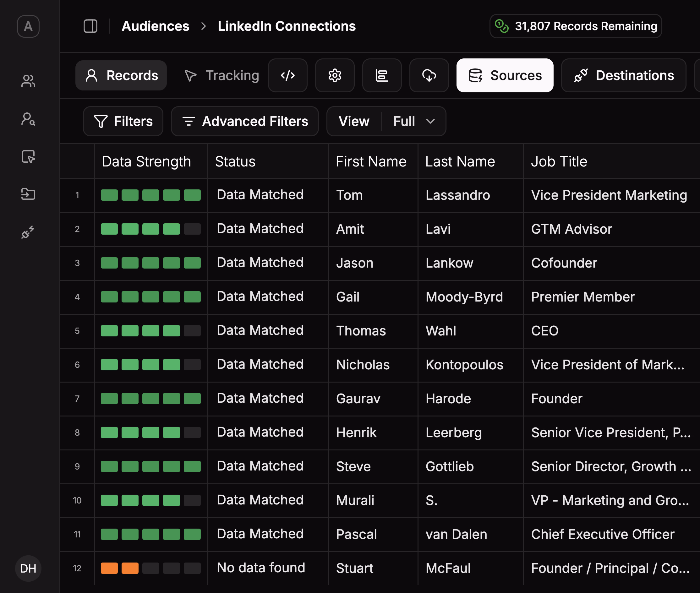The image size is (700, 593).
Task: Open the Destinations button
Action: click(x=623, y=75)
